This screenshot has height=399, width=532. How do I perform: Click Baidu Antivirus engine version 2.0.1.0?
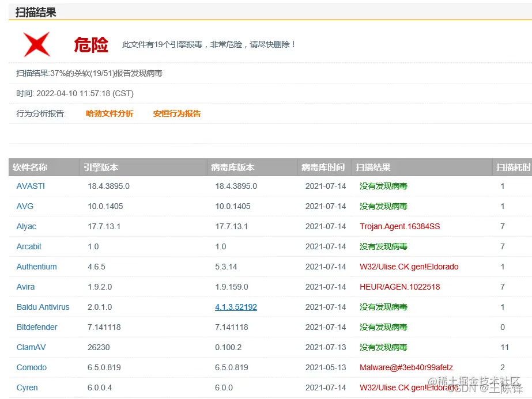[x=100, y=307]
